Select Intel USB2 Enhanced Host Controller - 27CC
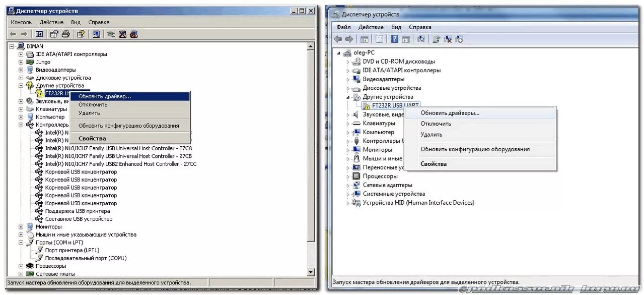The width and height of the screenshot is (644, 295). pos(121,164)
